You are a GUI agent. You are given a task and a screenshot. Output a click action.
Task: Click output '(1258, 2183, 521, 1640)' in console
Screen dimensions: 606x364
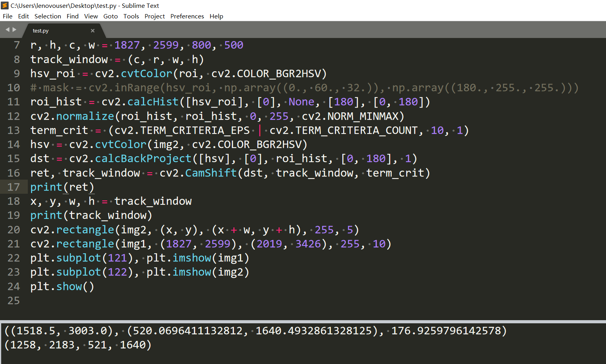click(x=78, y=345)
